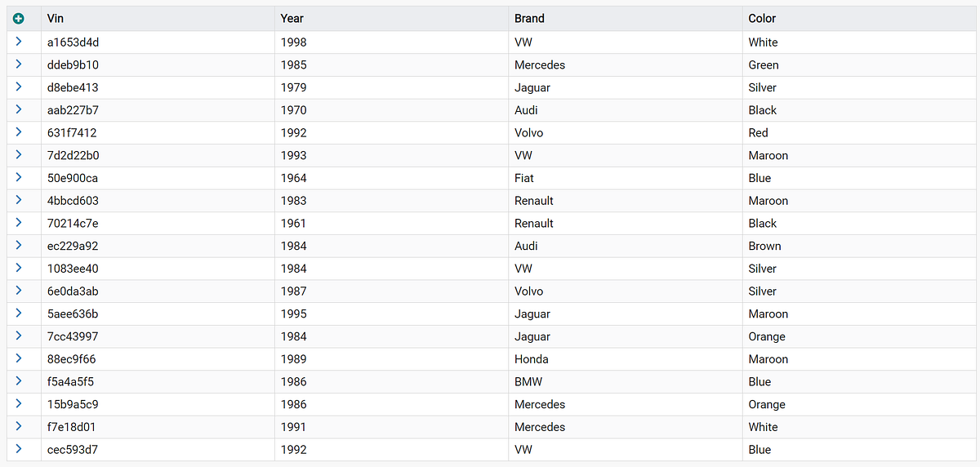
Task: Expand the row with Vin ddeb9b10
Action: tap(19, 64)
